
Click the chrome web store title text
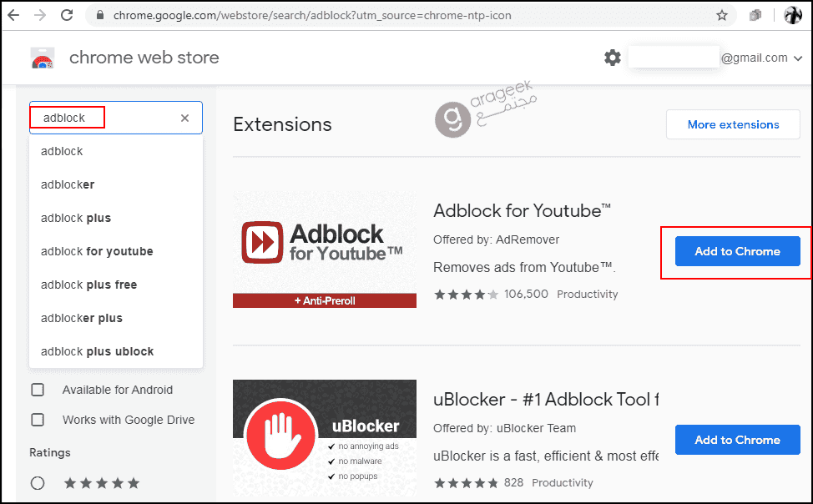pos(144,58)
